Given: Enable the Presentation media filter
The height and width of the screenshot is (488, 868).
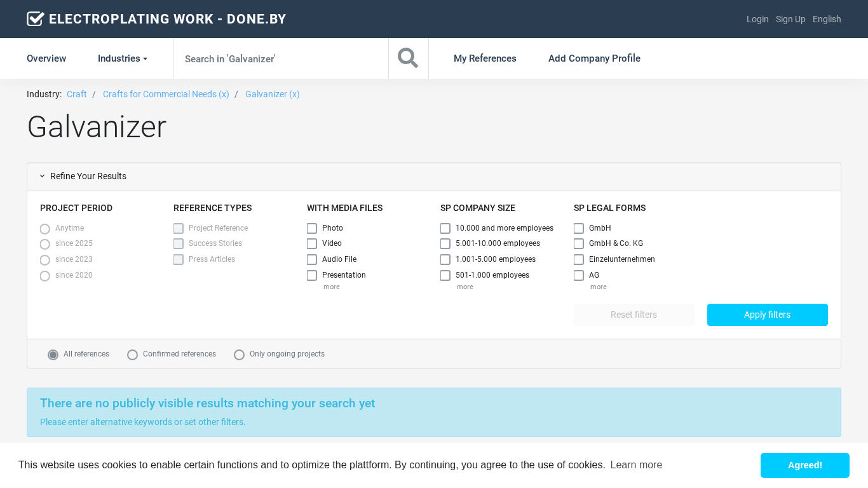Looking at the screenshot, I should tap(312, 275).
